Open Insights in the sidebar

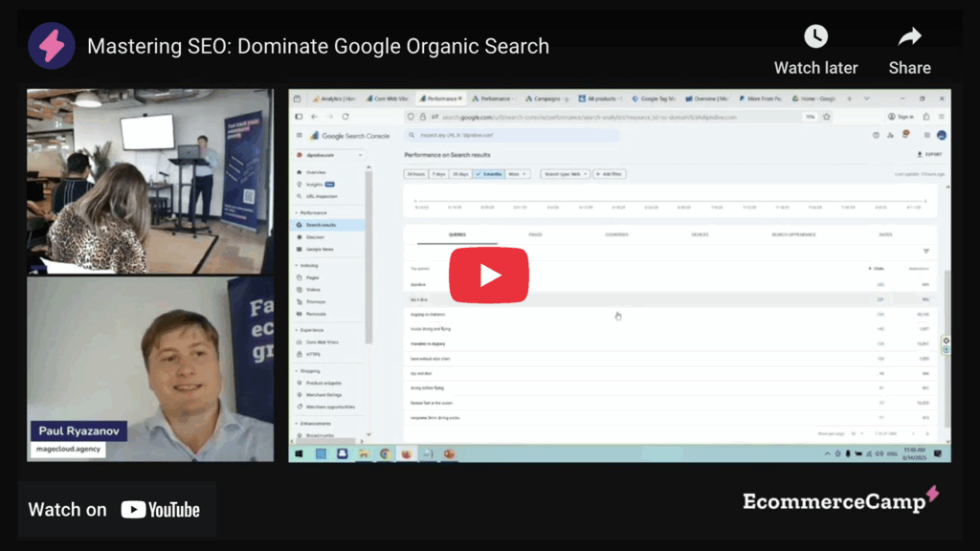click(316, 185)
